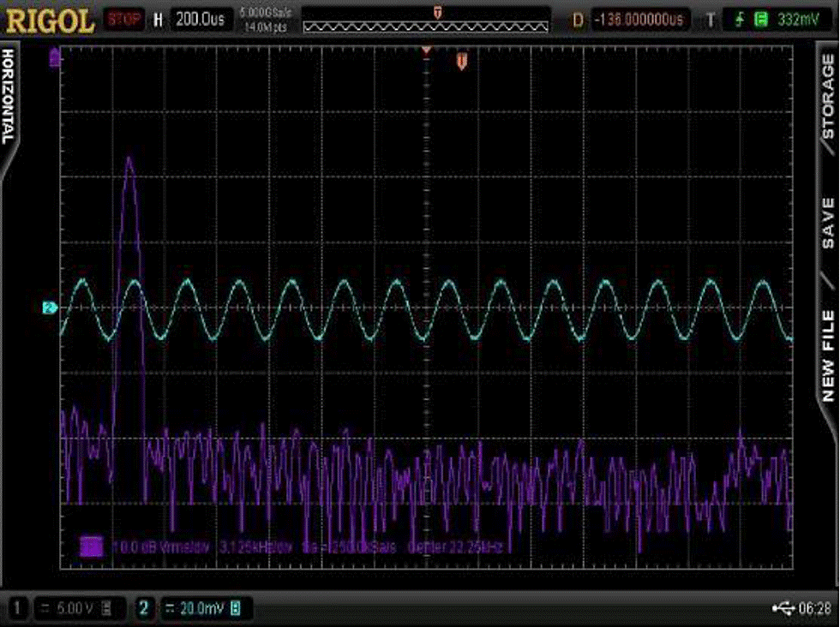Click the channel 1 5.00 V scale
This screenshot has height=627, width=840.
coord(73,608)
